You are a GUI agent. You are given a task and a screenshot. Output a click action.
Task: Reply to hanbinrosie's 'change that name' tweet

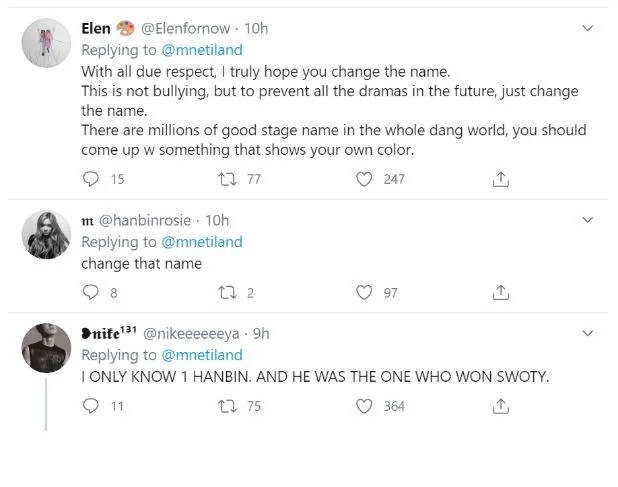click(x=91, y=293)
